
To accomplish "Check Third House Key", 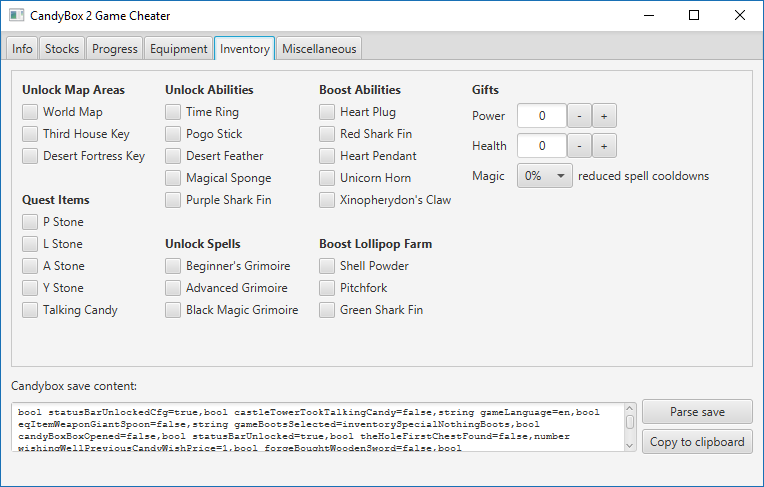I will tap(30, 134).
